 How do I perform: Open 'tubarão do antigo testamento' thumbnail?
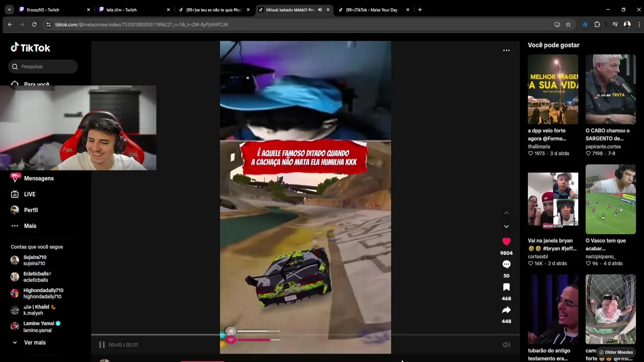coord(553,309)
